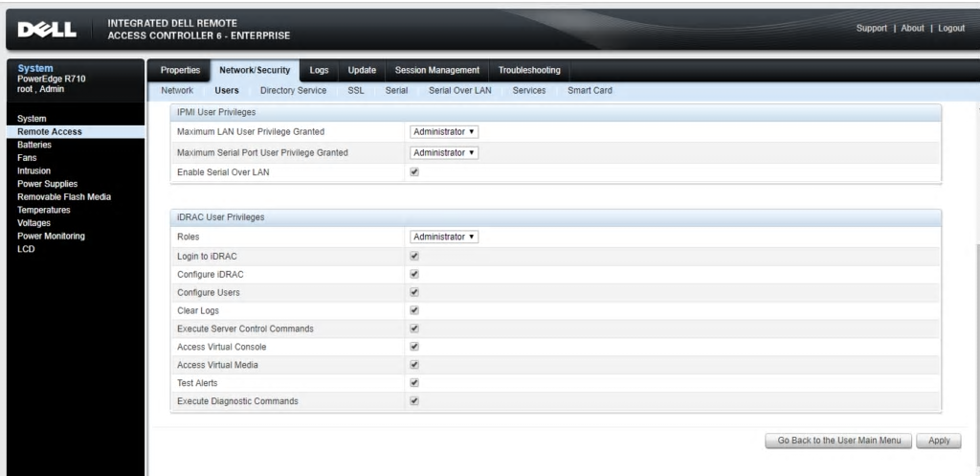
Task: Open the Smart Card sub-tab
Action: (x=590, y=90)
